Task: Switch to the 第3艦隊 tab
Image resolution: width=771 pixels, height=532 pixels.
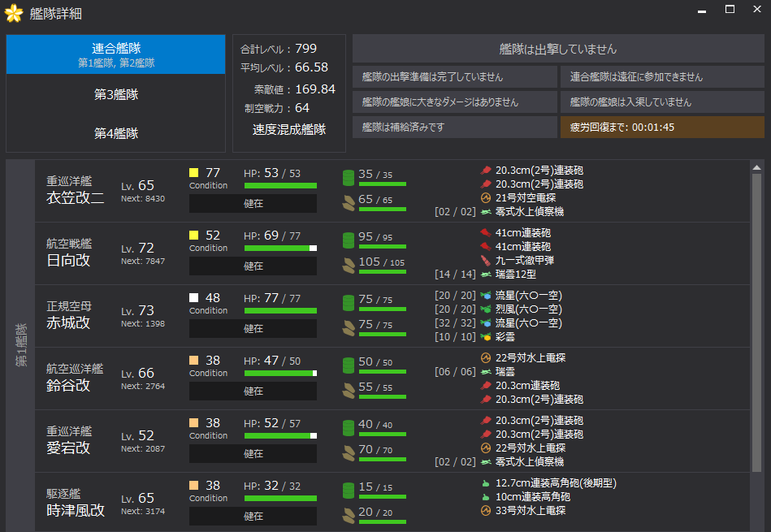Action: [x=115, y=94]
